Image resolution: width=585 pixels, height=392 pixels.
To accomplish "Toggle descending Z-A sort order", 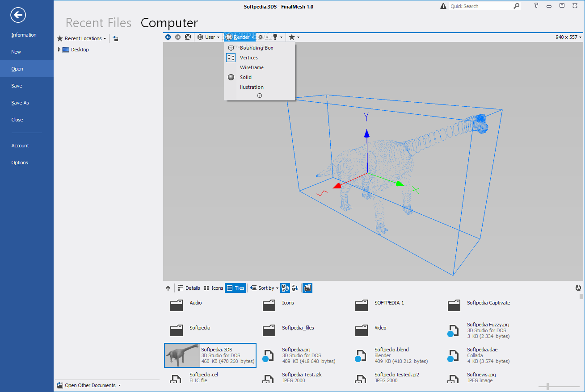I will point(295,288).
